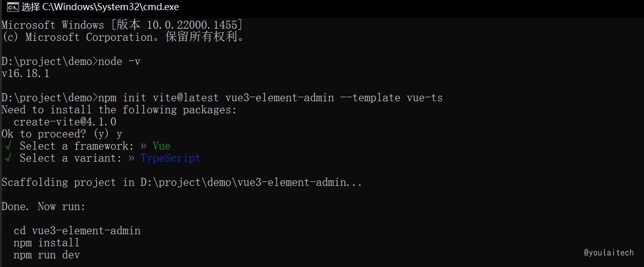This screenshot has width=644, height=267.
Task: Click the Done. Now run: message
Action: (x=44, y=207)
